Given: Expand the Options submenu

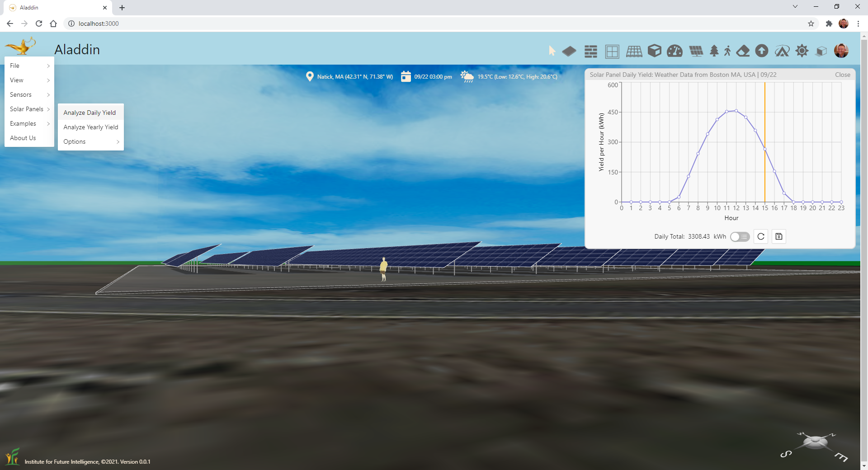Looking at the screenshot, I should point(91,142).
